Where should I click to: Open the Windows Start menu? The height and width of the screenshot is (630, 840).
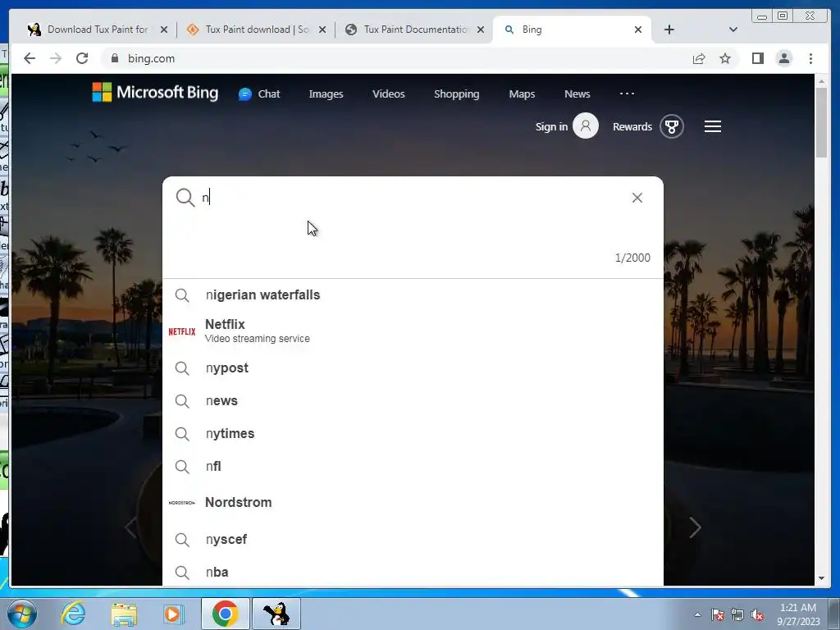pos(21,614)
